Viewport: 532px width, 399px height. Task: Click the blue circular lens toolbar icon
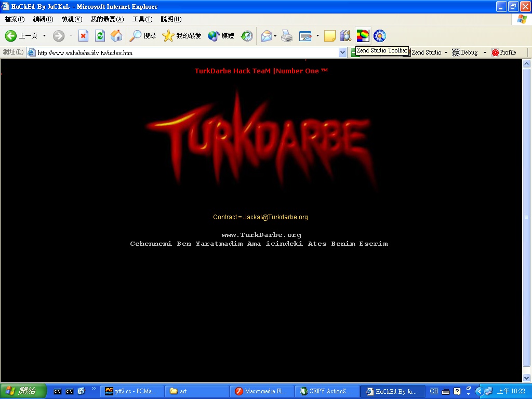click(x=380, y=36)
